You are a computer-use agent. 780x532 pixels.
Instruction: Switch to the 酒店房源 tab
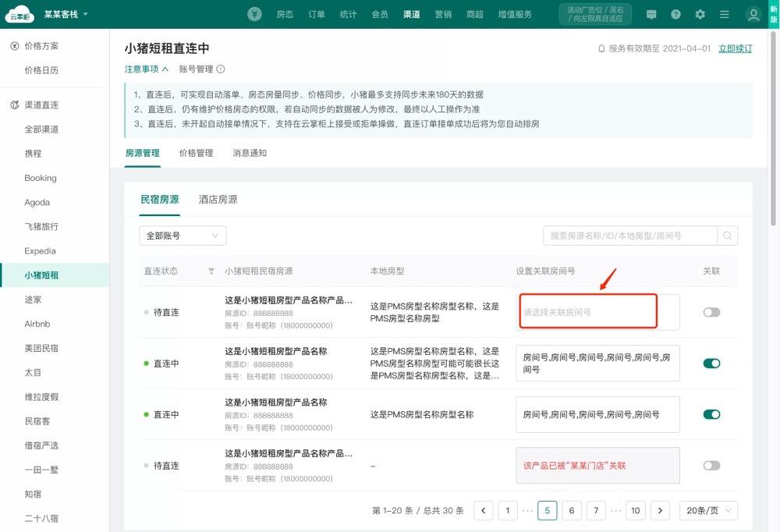point(218,200)
